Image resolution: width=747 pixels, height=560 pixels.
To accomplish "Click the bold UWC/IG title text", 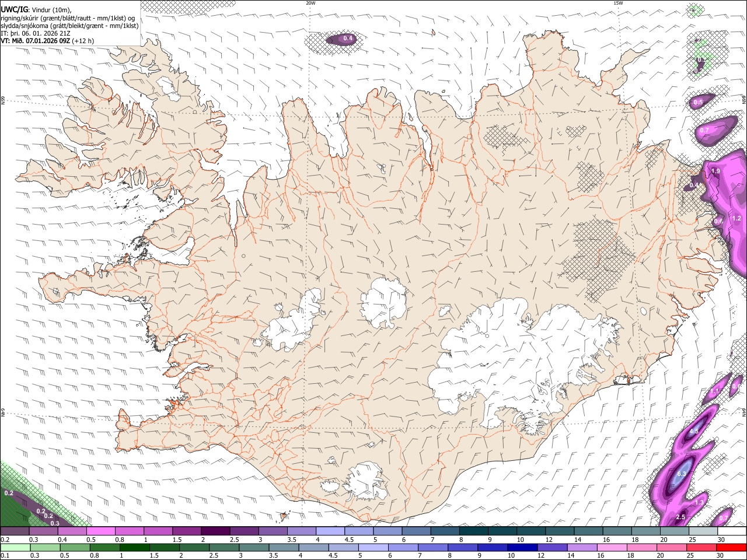I will click(x=14, y=9).
